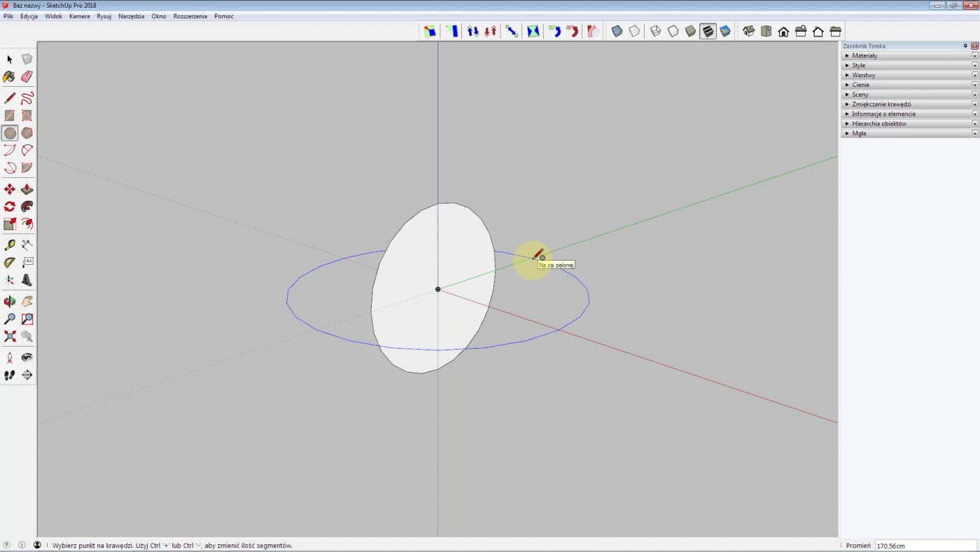The width and height of the screenshot is (980, 552).
Task: Select the Line pencil tool
Action: click(x=10, y=98)
